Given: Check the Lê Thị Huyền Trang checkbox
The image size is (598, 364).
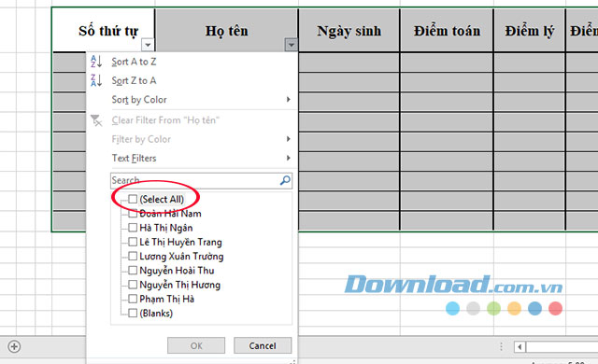Looking at the screenshot, I should click(133, 242).
